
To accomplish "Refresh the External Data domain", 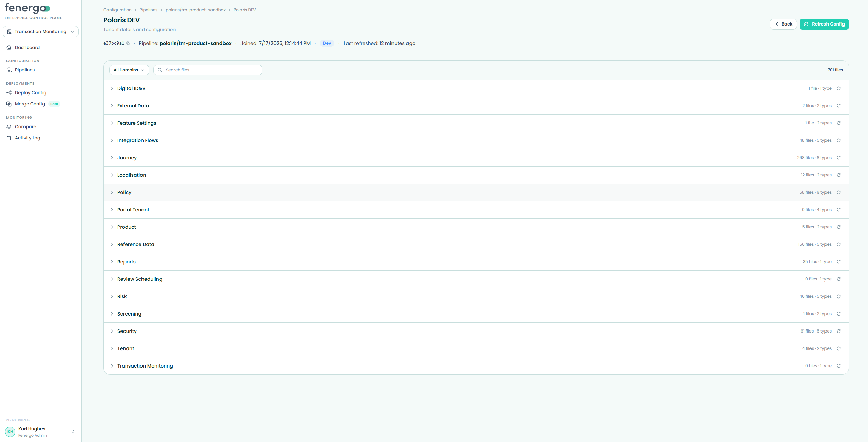I will (839, 106).
